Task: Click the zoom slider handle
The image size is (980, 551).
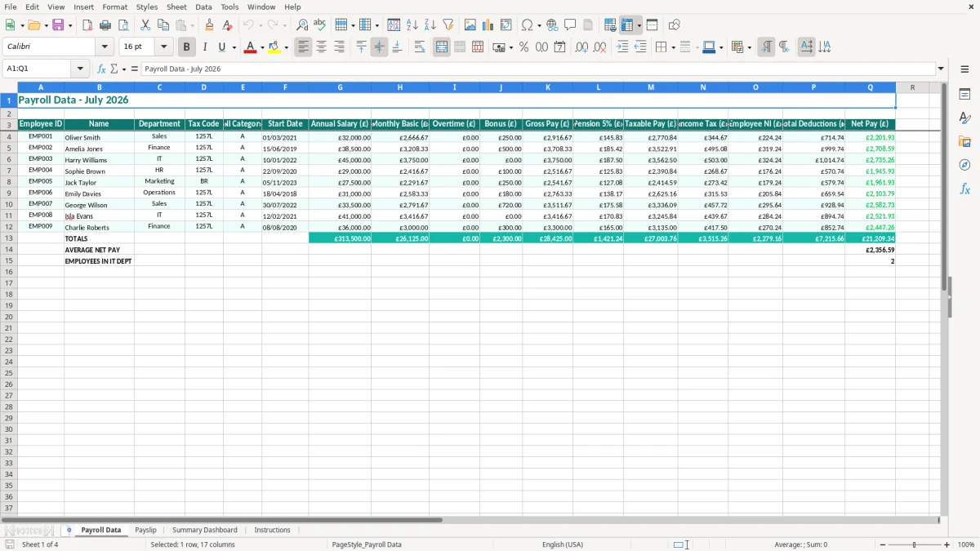Action: tap(915, 544)
